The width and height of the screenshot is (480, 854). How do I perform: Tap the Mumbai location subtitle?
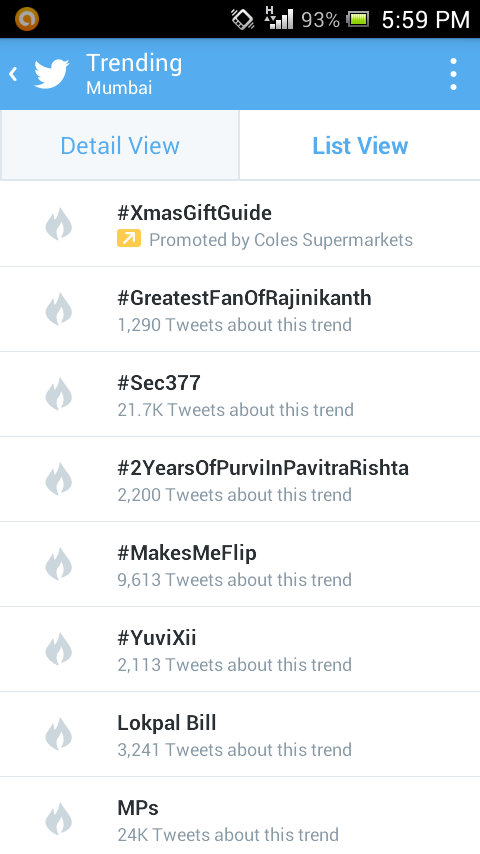[x=119, y=88]
